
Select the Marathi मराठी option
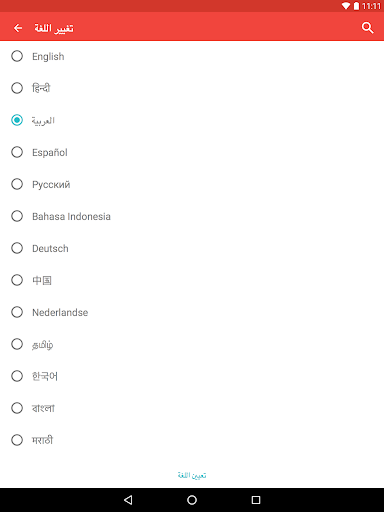(17, 440)
